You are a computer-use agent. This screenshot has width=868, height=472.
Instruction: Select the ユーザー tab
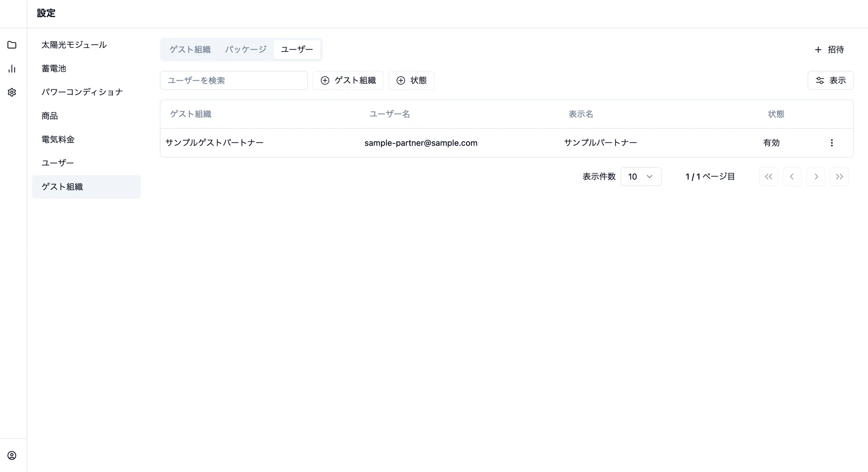tap(297, 49)
